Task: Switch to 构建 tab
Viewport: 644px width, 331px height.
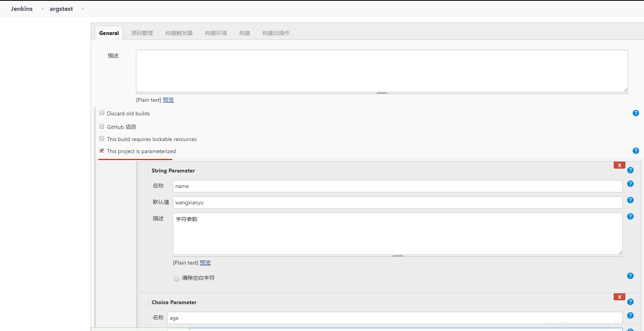Action: [245, 33]
